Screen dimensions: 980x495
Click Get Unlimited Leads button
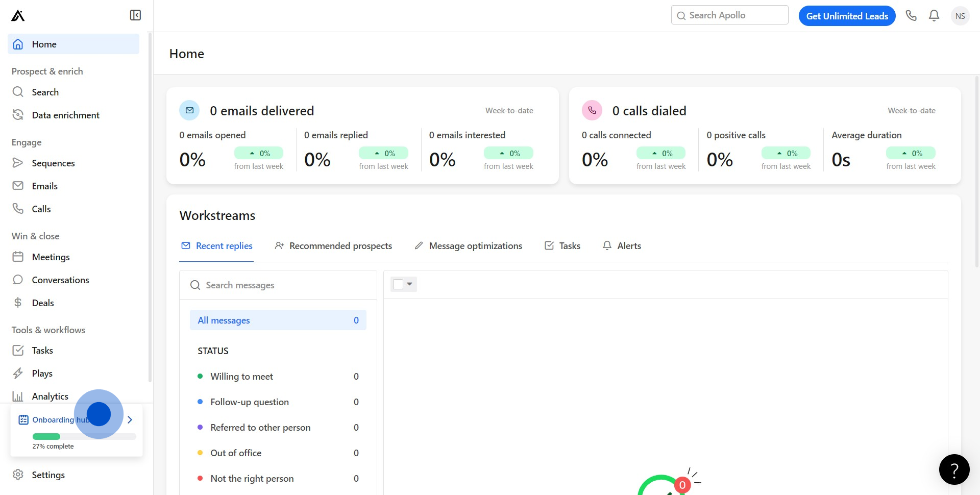tap(847, 16)
